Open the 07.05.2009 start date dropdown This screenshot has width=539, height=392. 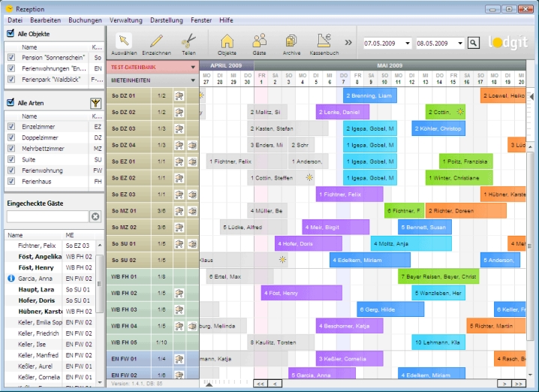(x=407, y=44)
